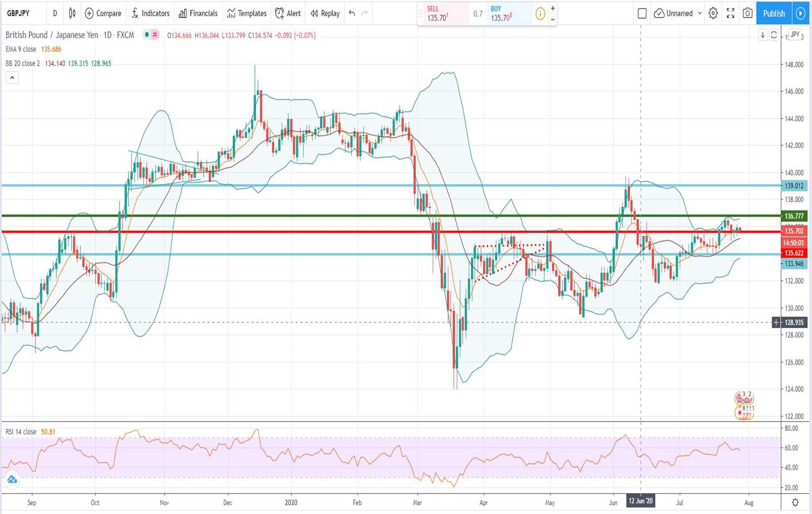Image resolution: width=812 pixels, height=514 pixels.
Task: Click the 12 Jun '20 date marker
Action: (641, 500)
